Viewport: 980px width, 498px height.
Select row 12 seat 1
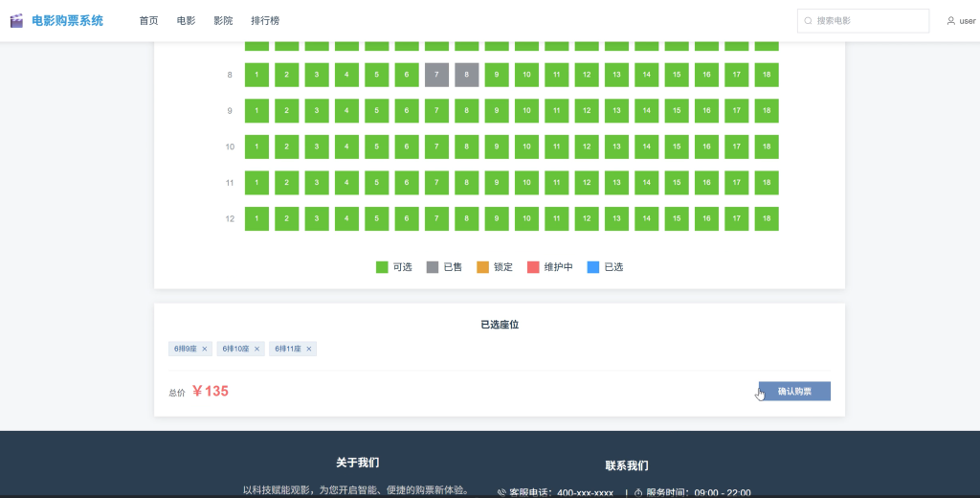256,219
